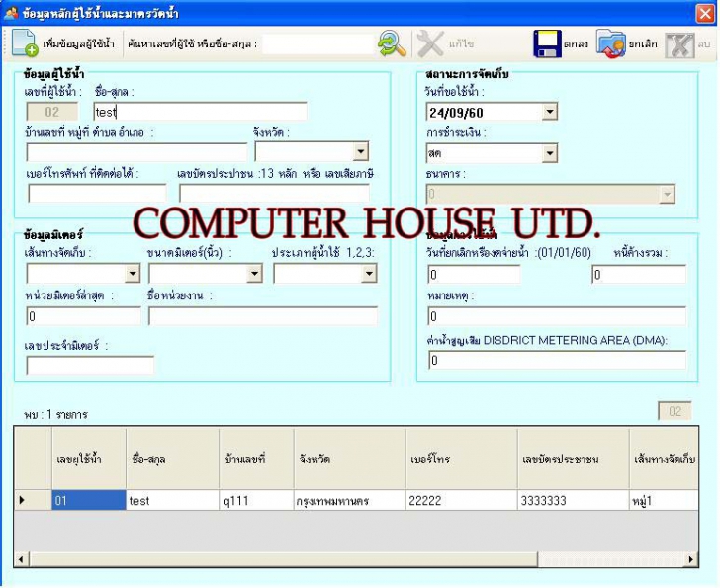Click the แก้ไข button label

[x=461, y=44]
